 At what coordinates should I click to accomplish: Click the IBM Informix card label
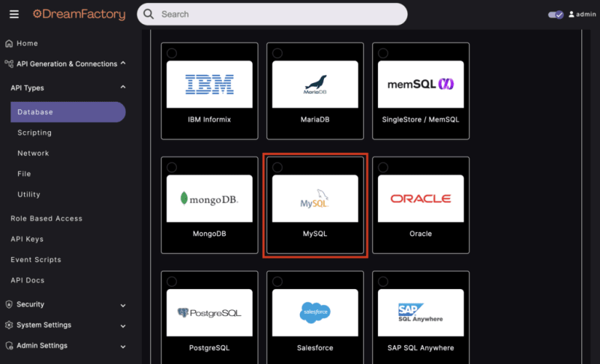(209, 120)
